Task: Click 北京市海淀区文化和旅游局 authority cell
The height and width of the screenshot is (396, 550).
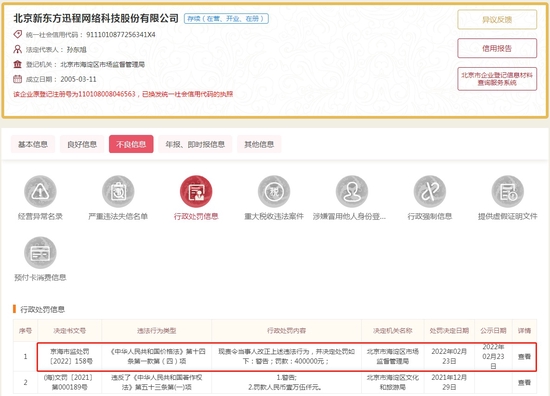Action: point(393,382)
